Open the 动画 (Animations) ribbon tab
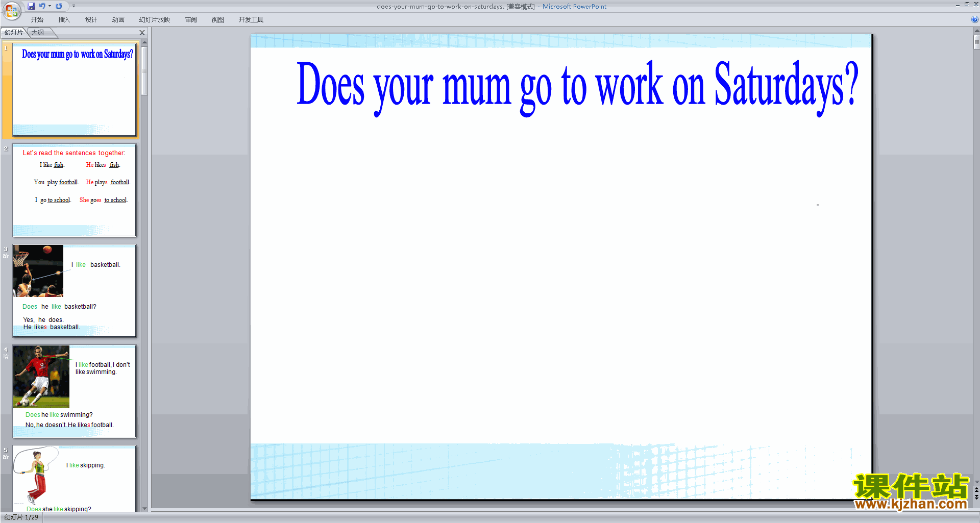This screenshot has width=980, height=523. pos(118,20)
